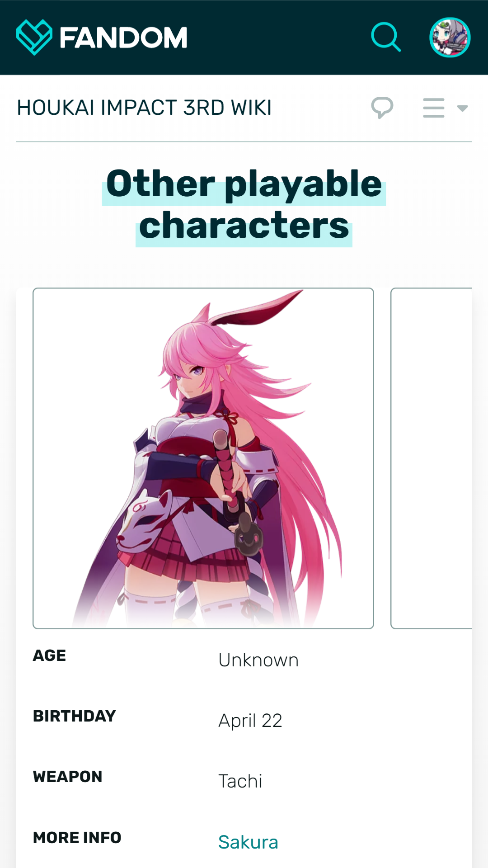Open the hamburger navigation menu icon
Viewport: 488px width, 868px height.
click(x=434, y=108)
